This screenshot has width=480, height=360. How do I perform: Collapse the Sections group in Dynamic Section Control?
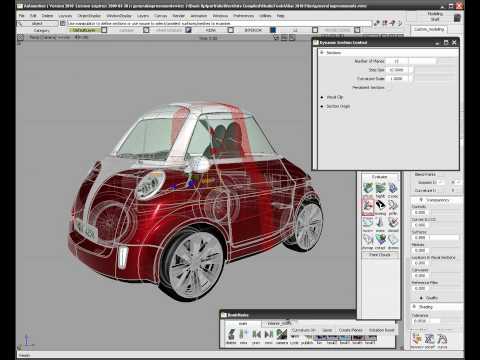[x=322, y=53]
